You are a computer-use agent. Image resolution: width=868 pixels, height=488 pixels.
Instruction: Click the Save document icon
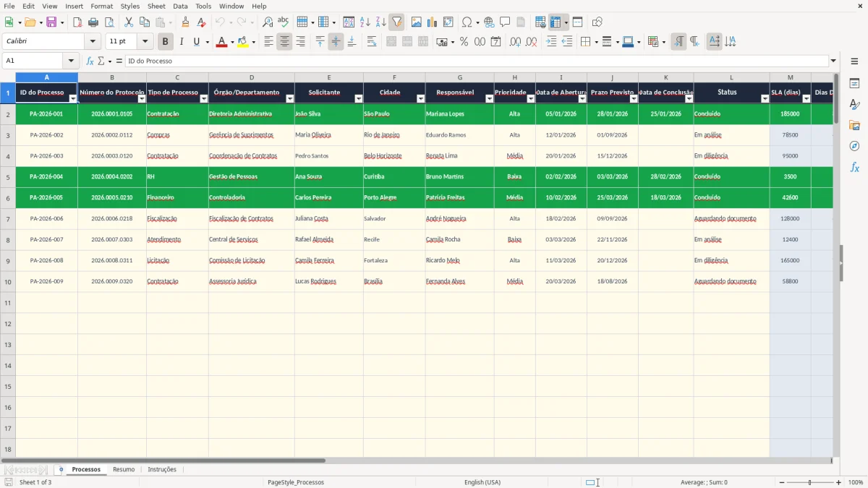click(x=51, y=22)
